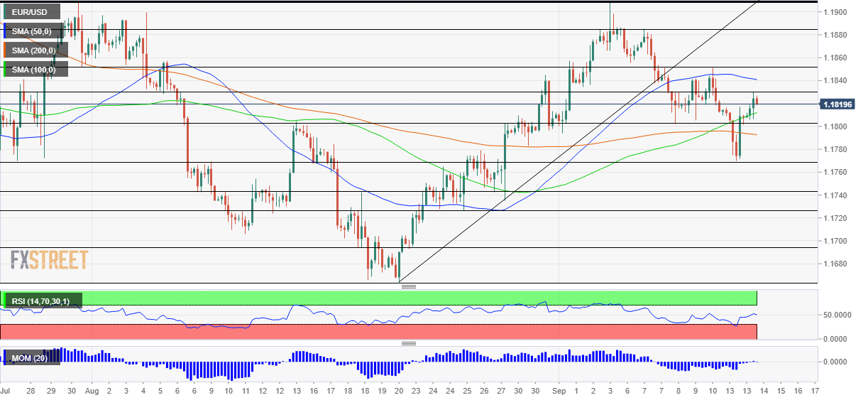Viewport: 868px width, 400px height.
Task: Click the Jul date label on time axis
Action: pyautogui.click(x=6, y=391)
